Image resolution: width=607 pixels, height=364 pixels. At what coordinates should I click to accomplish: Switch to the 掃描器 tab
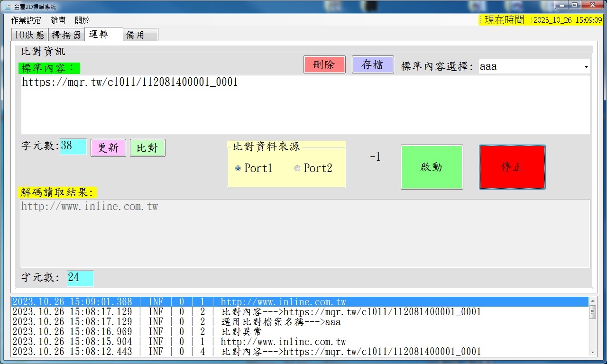(x=66, y=35)
